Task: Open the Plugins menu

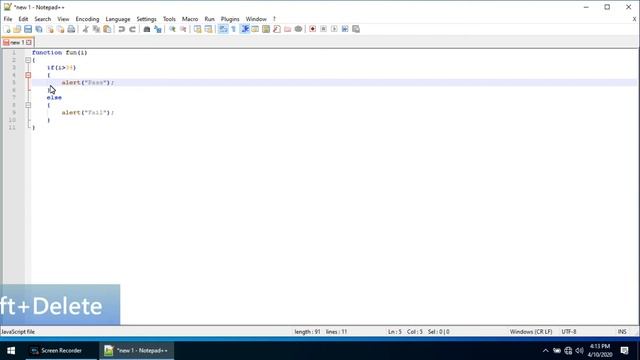Action: [230, 19]
